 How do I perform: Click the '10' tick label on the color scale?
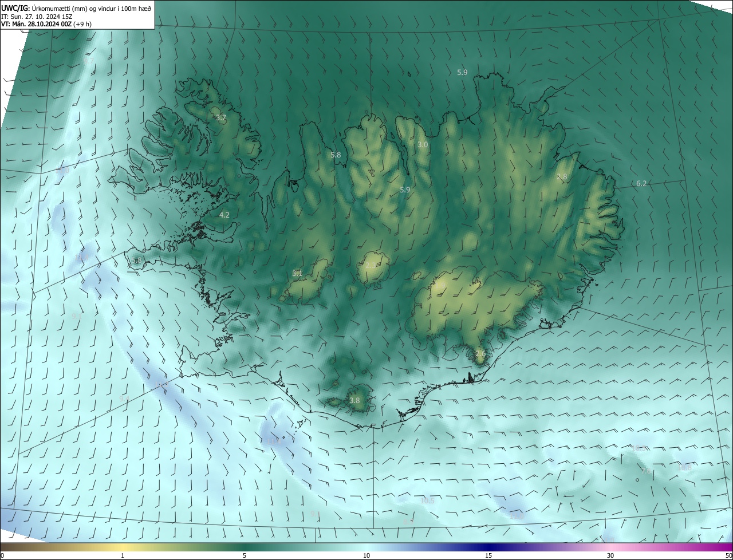coord(366,555)
